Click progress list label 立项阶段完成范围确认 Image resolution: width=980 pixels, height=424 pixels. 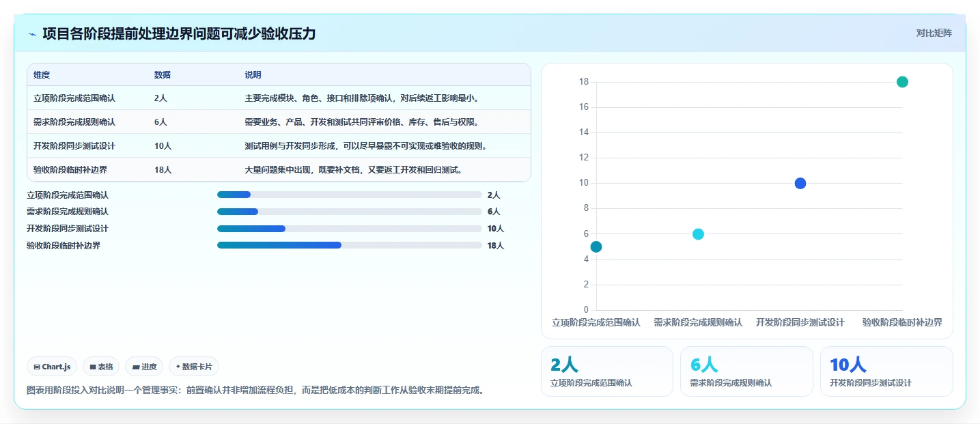[68, 195]
